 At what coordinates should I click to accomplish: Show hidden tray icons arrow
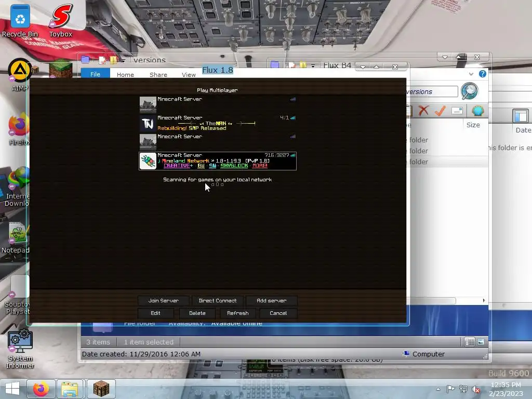438,389
